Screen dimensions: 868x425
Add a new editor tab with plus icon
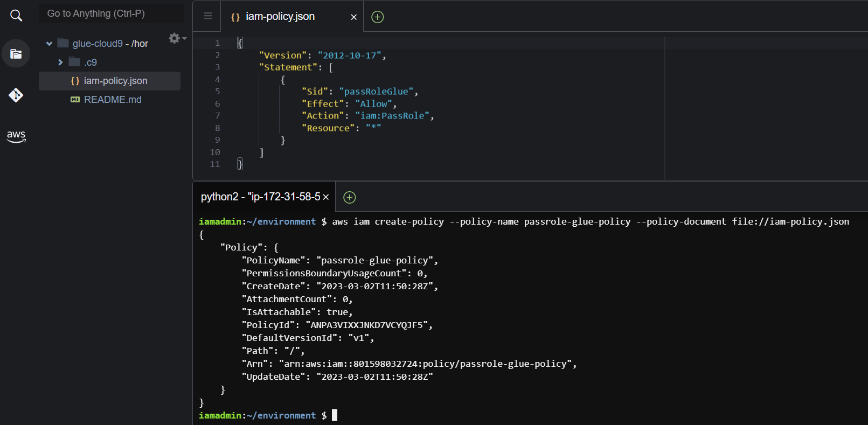[x=378, y=17]
